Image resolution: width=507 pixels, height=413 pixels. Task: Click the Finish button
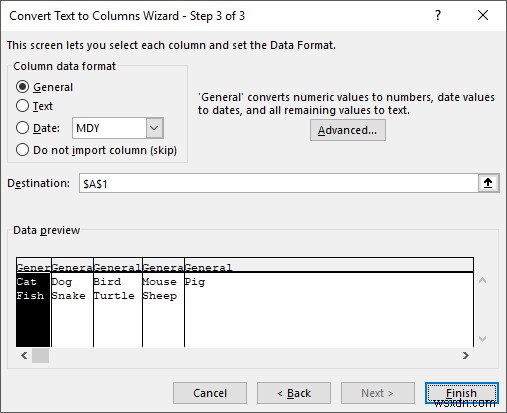click(462, 393)
